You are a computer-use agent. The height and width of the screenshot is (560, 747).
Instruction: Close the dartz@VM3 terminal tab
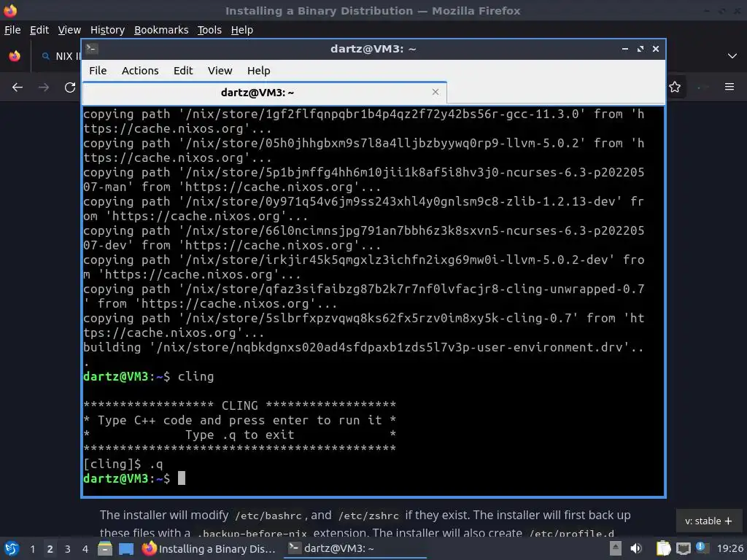tap(435, 92)
